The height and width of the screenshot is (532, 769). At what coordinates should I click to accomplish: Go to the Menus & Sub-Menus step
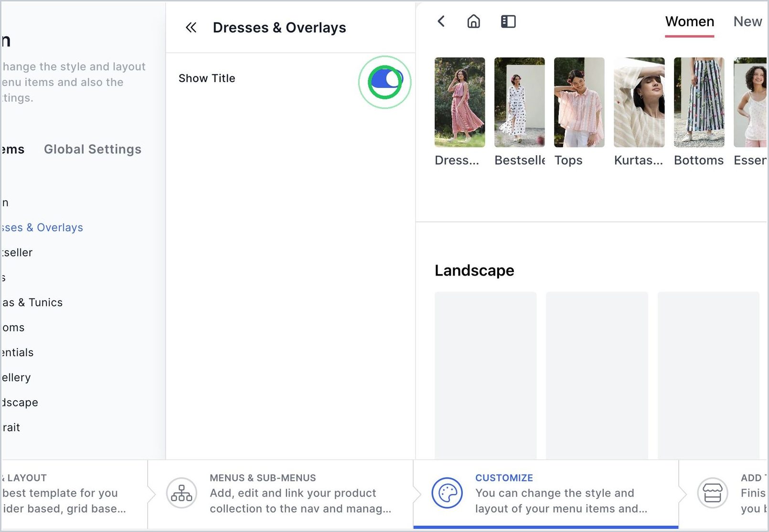(x=280, y=494)
